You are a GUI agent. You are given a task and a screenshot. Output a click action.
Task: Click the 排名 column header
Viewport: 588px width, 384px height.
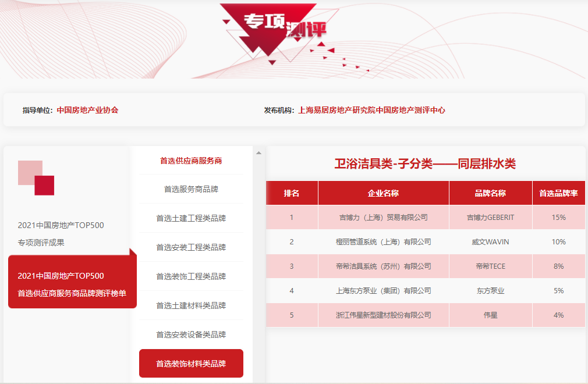292,193
